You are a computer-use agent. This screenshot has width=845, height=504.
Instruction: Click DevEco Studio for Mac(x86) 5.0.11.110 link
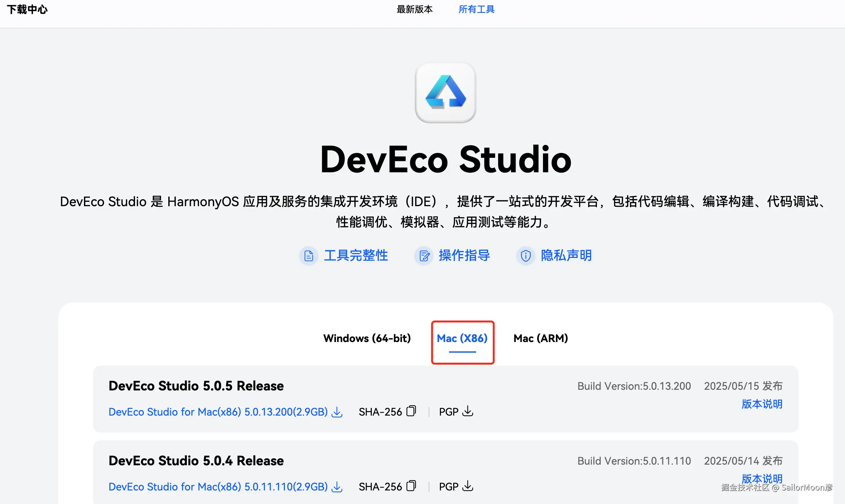[x=217, y=487]
